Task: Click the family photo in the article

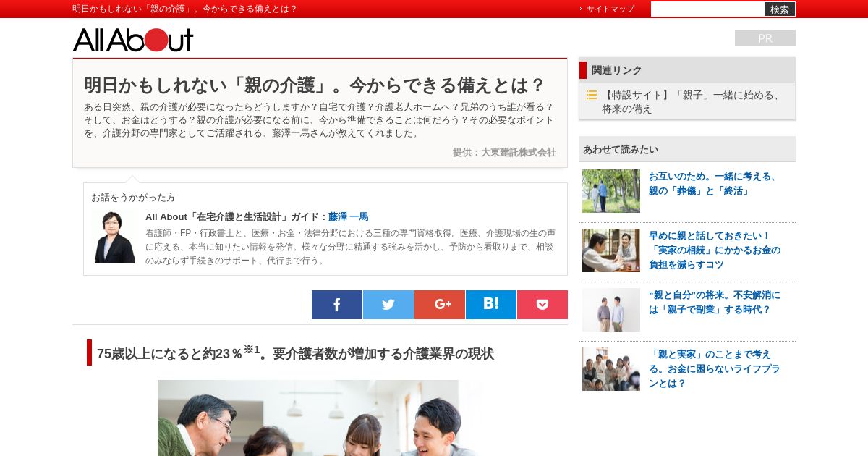Action: pyautogui.click(x=320, y=418)
